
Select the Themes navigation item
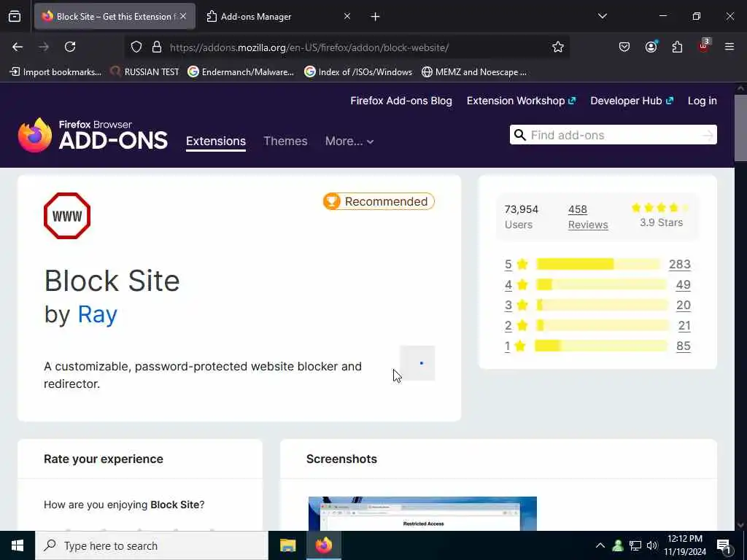[285, 141]
